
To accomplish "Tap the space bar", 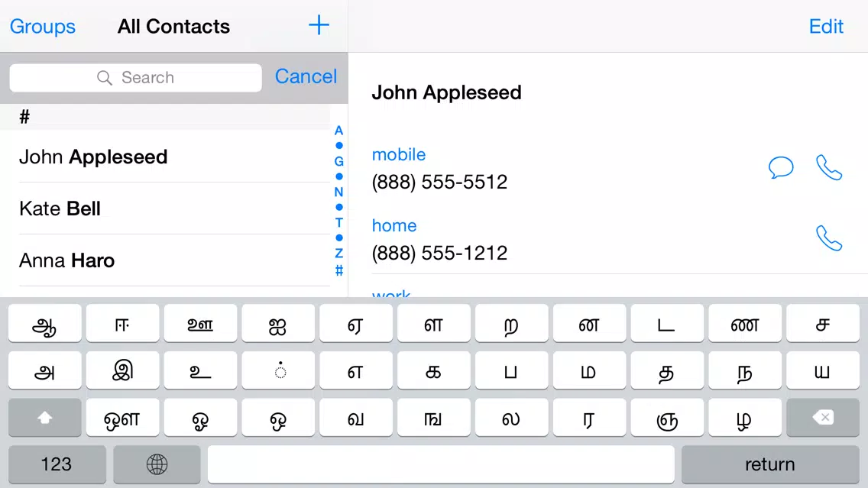I will pos(441,464).
